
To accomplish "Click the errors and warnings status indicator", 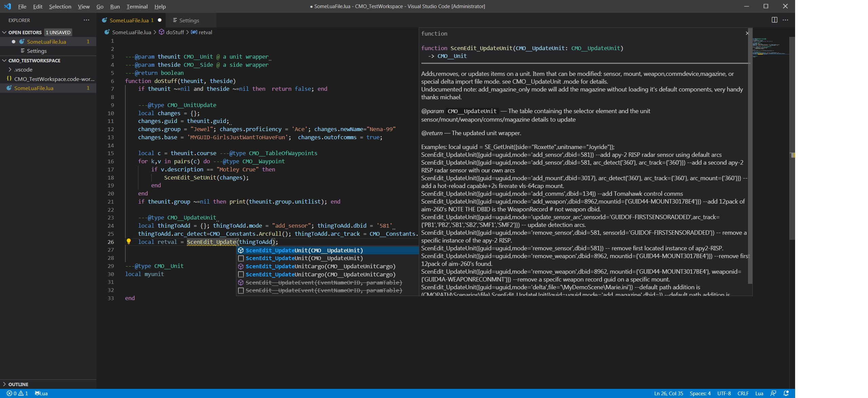I will click(x=17, y=393).
